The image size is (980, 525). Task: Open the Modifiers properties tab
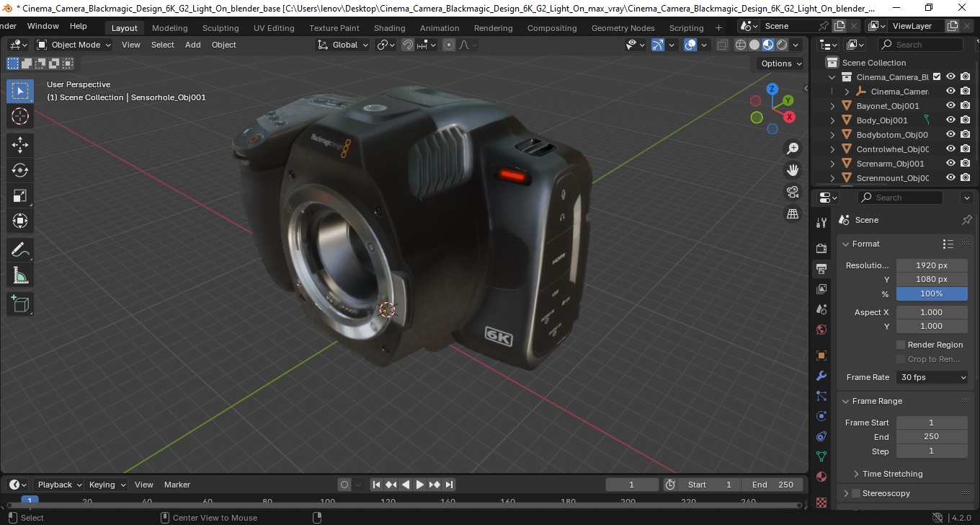[x=821, y=376]
